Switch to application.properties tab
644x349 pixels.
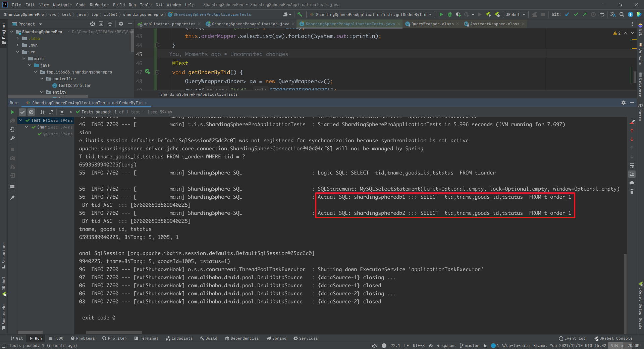pos(169,24)
